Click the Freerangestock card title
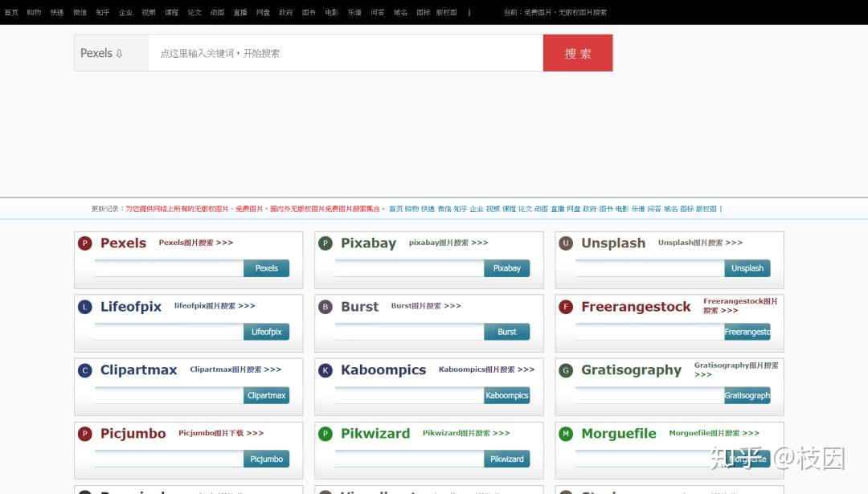Viewport: 868px width, 494px height. pyautogui.click(x=636, y=307)
